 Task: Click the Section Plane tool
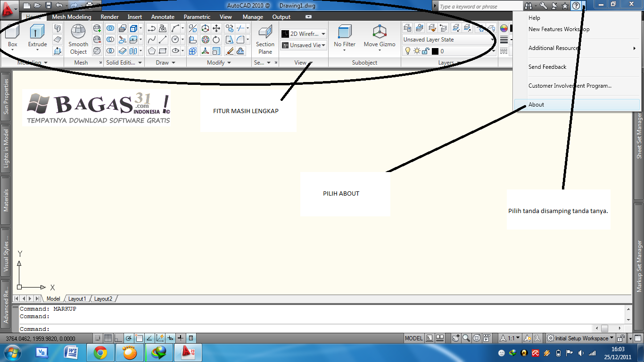click(x=265, y=40)
